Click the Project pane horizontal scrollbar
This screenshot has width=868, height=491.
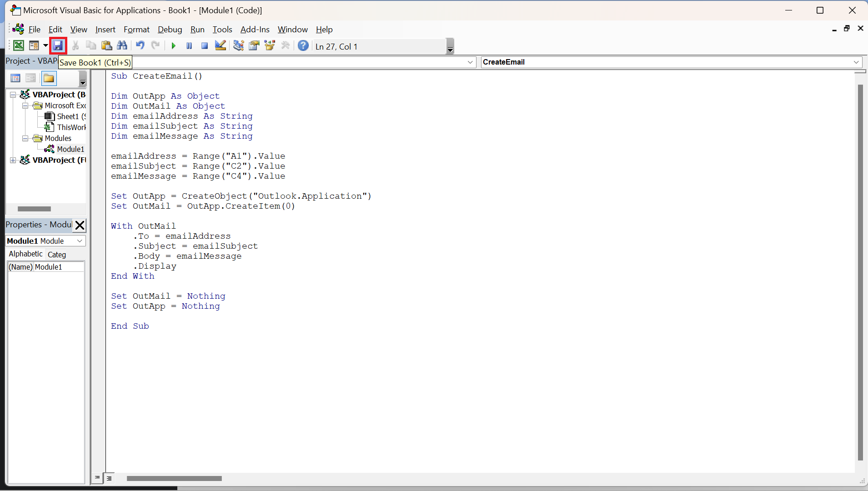point(34,209)
